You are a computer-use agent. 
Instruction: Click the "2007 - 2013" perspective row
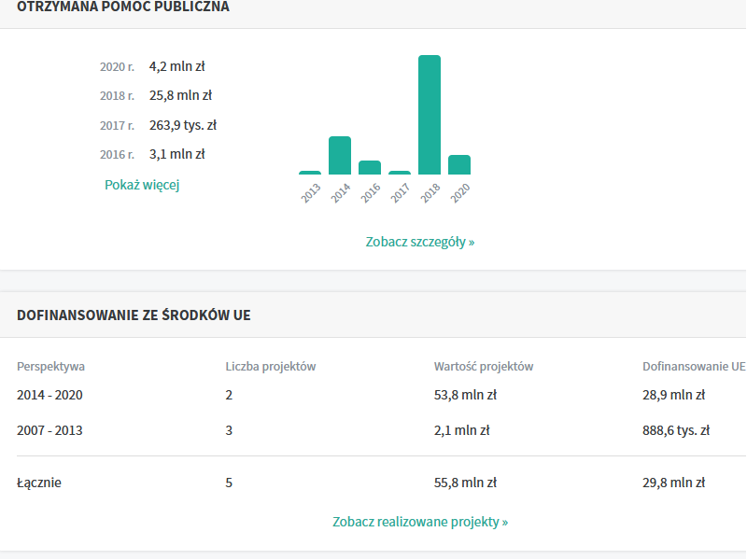click(x=49, y=430)
